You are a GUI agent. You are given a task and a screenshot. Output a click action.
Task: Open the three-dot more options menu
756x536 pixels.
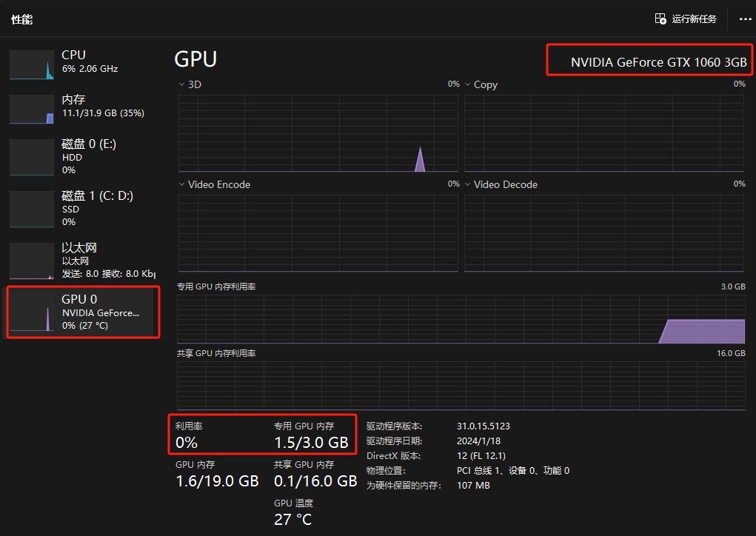(745, 19)
